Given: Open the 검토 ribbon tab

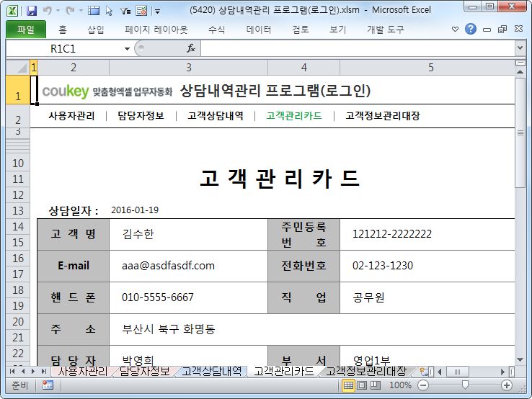Looking at the screenshot, I should 301,30.
